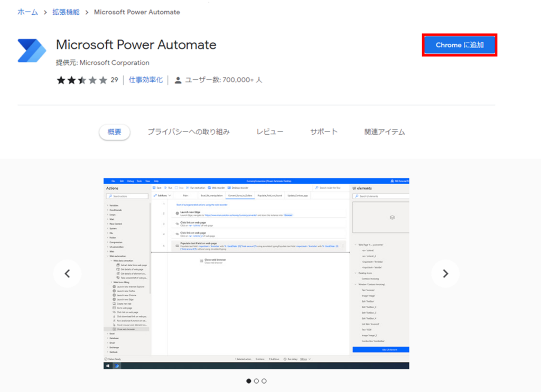Open the 29 ratings count
541x392 pixels.
114,80
